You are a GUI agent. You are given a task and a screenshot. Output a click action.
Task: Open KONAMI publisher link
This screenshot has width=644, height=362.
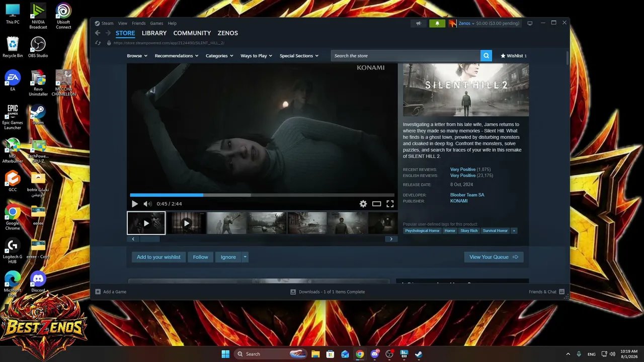point(459,201)
